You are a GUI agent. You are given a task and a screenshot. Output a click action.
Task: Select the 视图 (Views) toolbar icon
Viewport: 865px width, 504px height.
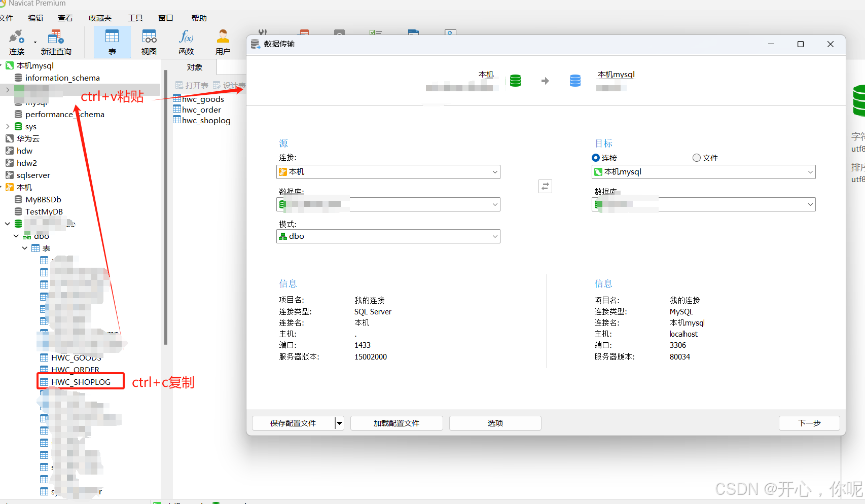[x=149, y=42]
